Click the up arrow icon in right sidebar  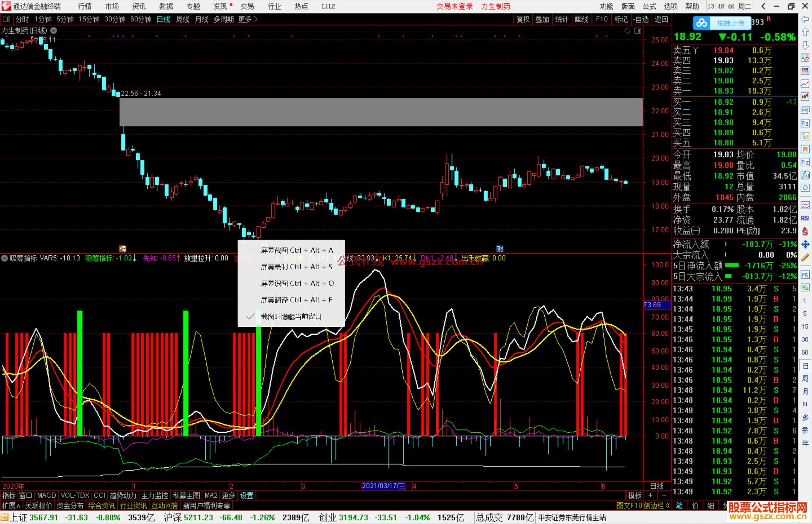(805, 32)
